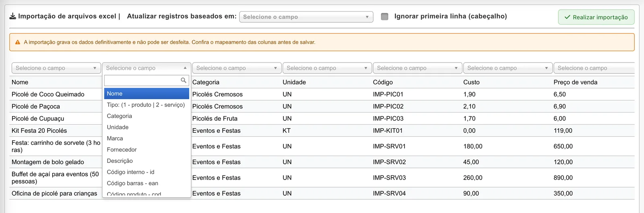Open field selector above Custo column
Image resolution: width=644 pixels, height=213 pixels.
(x=508, y=68)
